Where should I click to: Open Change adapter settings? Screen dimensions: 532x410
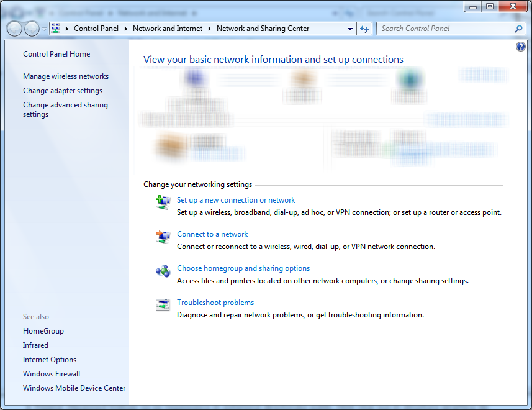tap(63, 91)
